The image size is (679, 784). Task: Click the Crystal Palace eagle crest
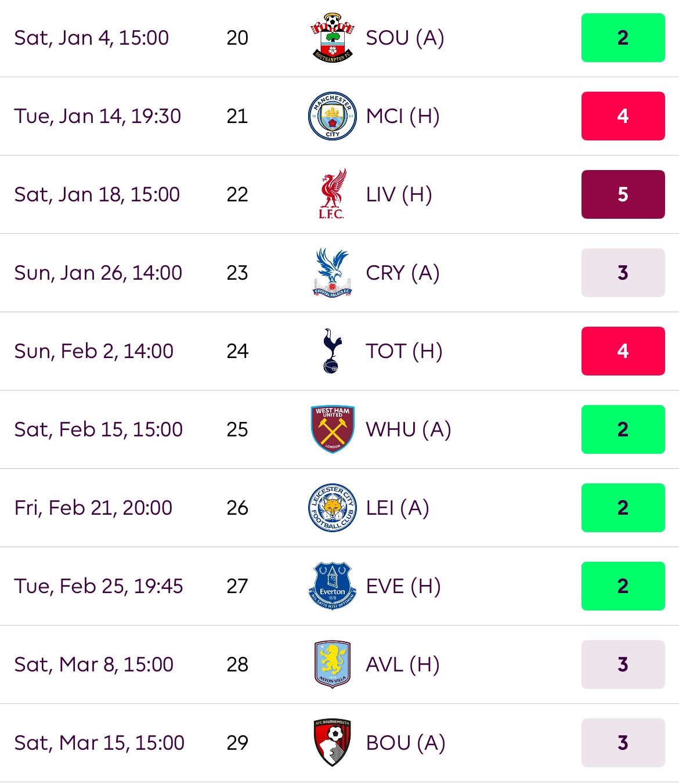coord(332,273)
